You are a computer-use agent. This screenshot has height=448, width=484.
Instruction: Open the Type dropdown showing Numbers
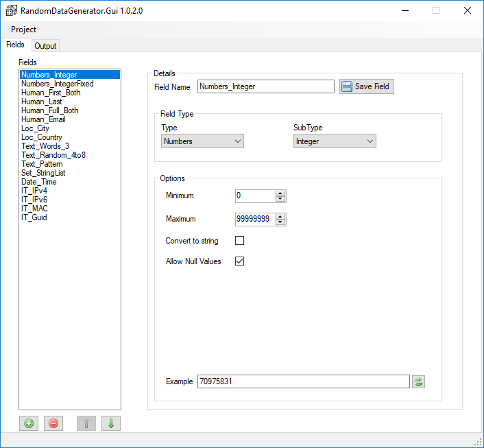pyautogui.click(x=202, y=141)
